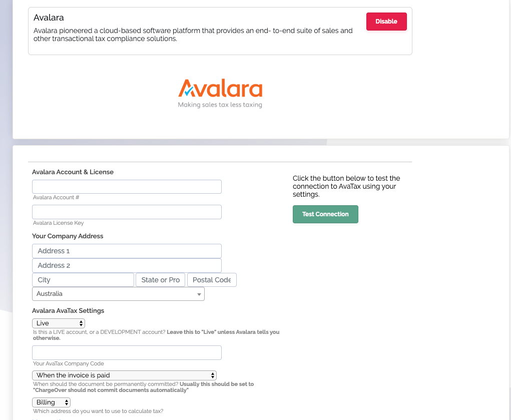
Task: Click the Live/Development selector stepper arrows
Action: tap(81, 323)
